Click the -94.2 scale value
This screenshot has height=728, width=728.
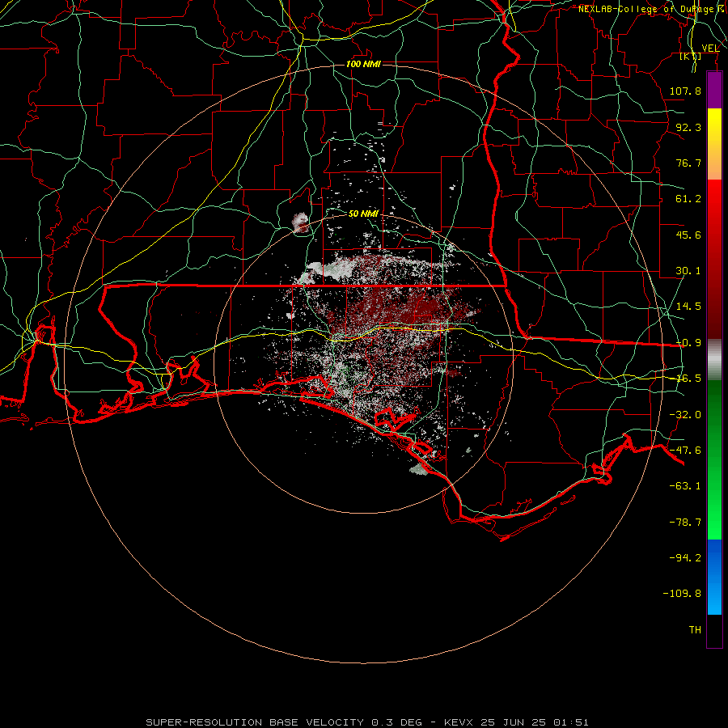pyautogui.click(x=685, y=558)
